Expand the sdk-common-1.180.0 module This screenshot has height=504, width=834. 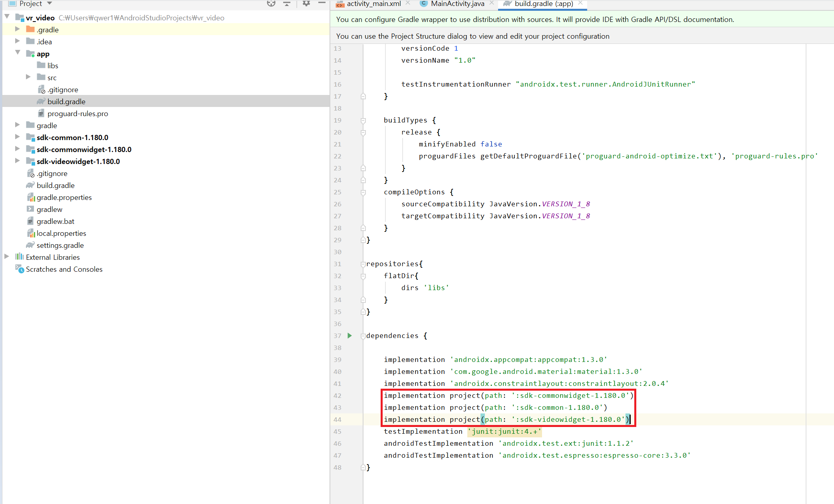click(x=17, y=137)
